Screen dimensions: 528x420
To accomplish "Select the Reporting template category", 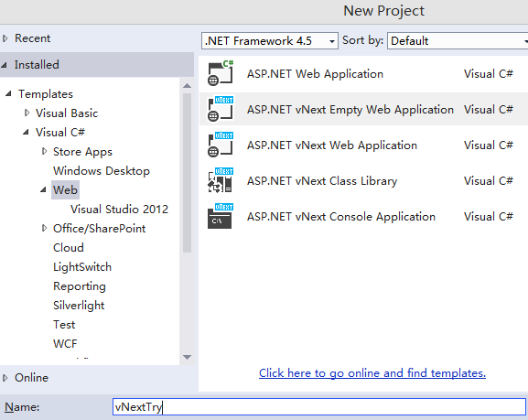I will point(80,286).
